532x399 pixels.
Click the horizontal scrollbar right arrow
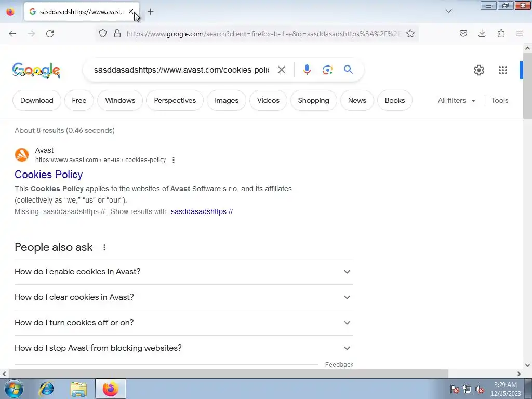point(519,374)
